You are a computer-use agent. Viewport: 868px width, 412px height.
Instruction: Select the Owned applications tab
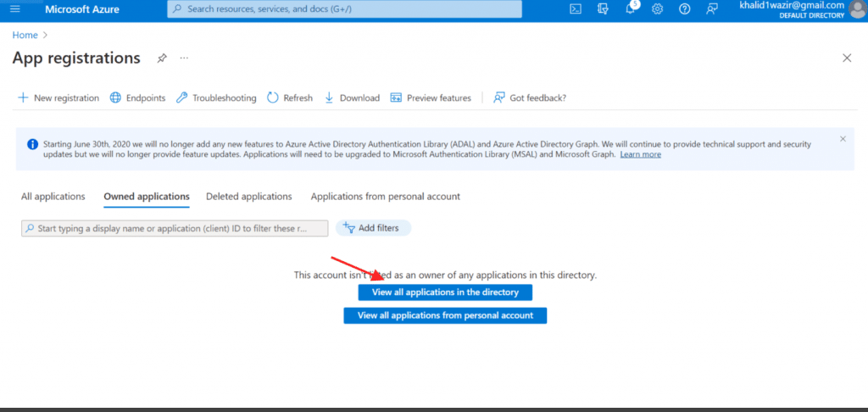pos(147,197)
